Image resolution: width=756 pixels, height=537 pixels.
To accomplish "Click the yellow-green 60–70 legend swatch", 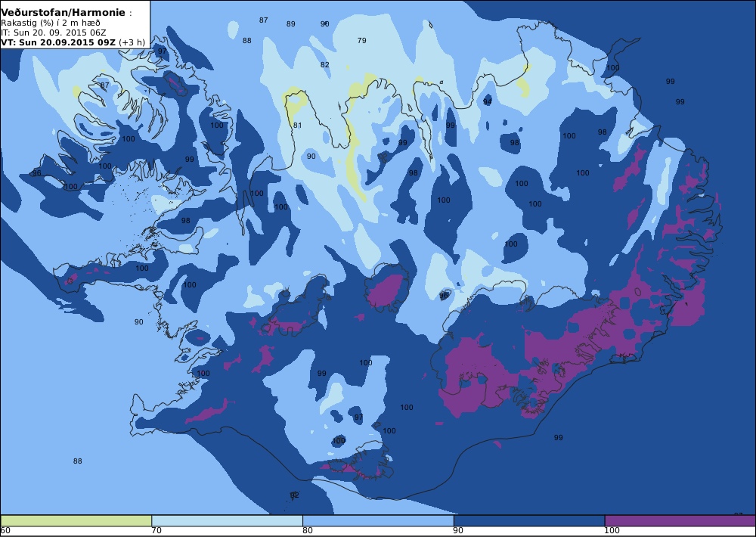I will click(76, 520).
